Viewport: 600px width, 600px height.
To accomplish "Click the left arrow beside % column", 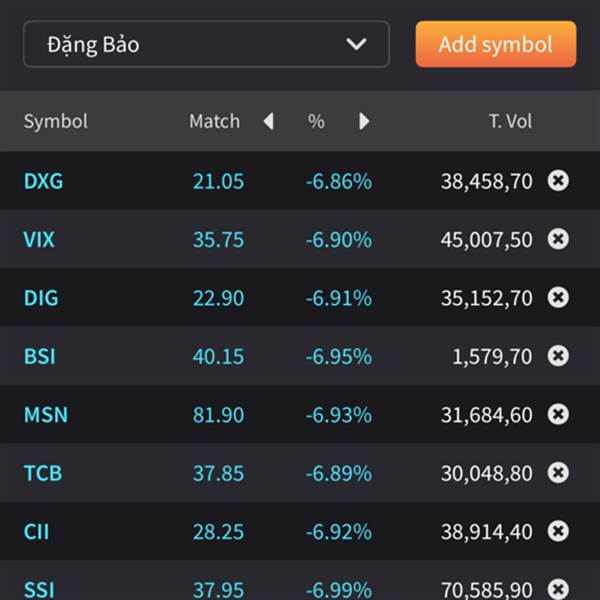I will [268, 121].
